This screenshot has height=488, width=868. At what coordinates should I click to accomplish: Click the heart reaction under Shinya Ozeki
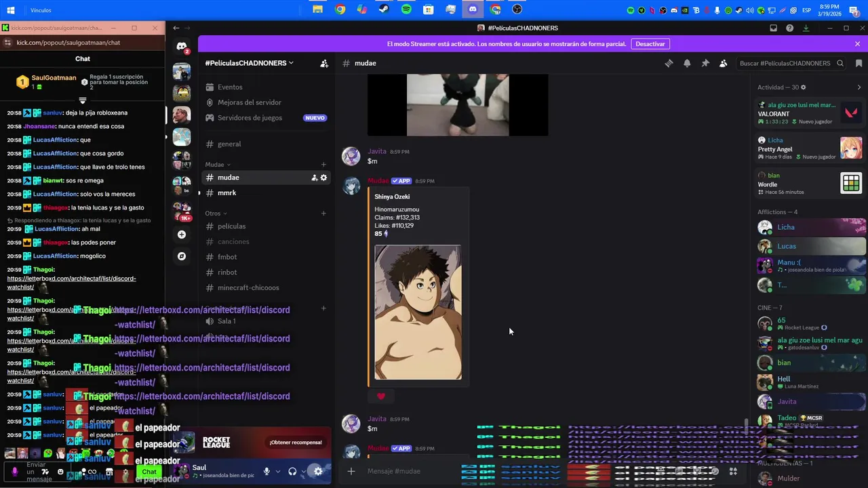point(381,396)
